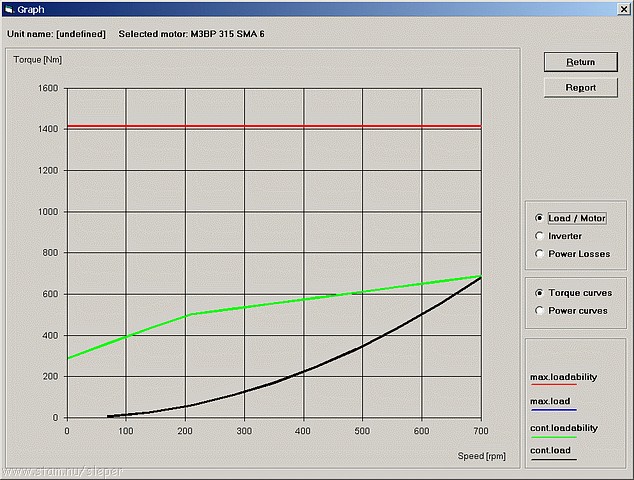This screenshot has width=634, height=480.
Task: Open the Report button
Action: [x=581, y=88]
